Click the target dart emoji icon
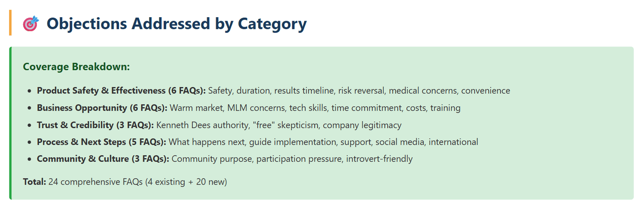Screen dimensions: 644x209 (30, 24)
